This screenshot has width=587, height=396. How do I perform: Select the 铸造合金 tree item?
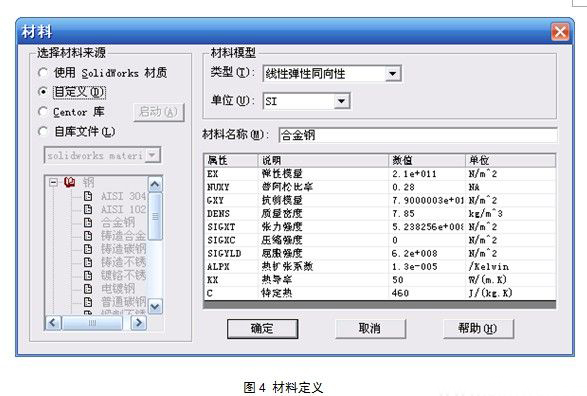[123, 236]
